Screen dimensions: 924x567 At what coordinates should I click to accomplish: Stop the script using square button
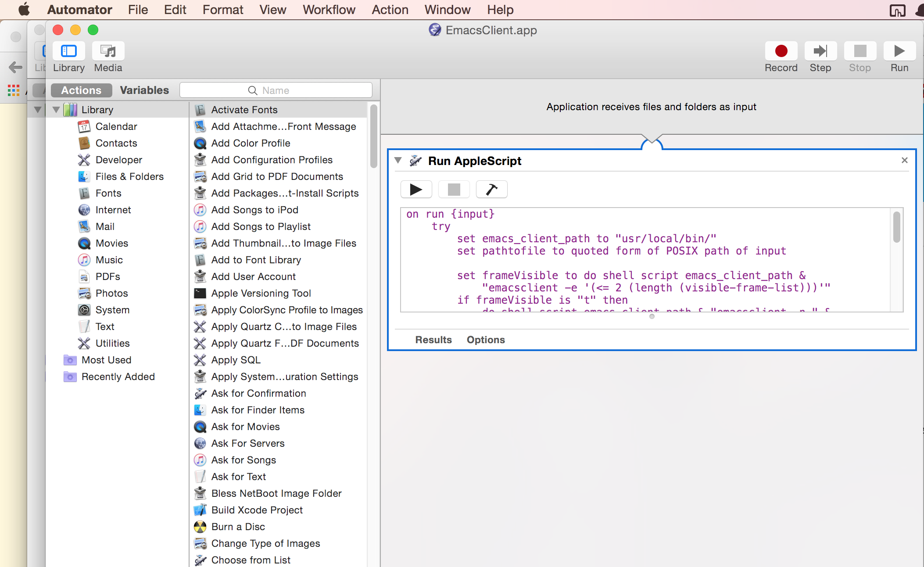click(x=454, y=190)
